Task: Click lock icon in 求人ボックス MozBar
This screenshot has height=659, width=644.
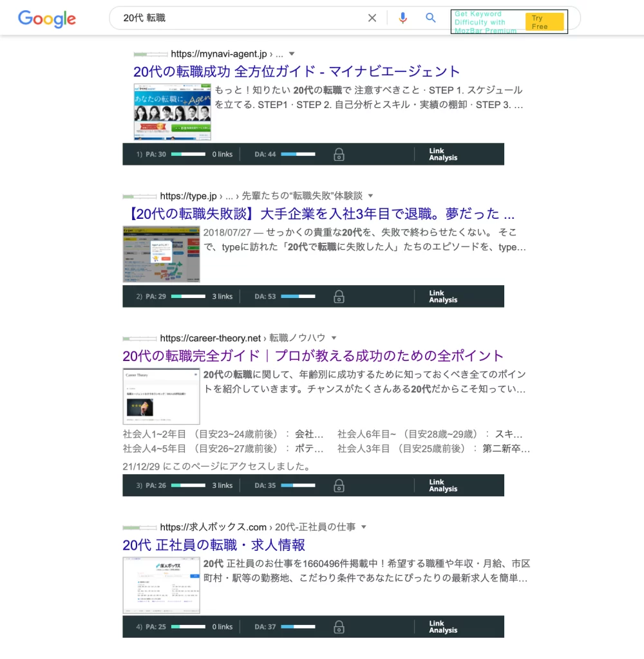Action: click(339, 627)
